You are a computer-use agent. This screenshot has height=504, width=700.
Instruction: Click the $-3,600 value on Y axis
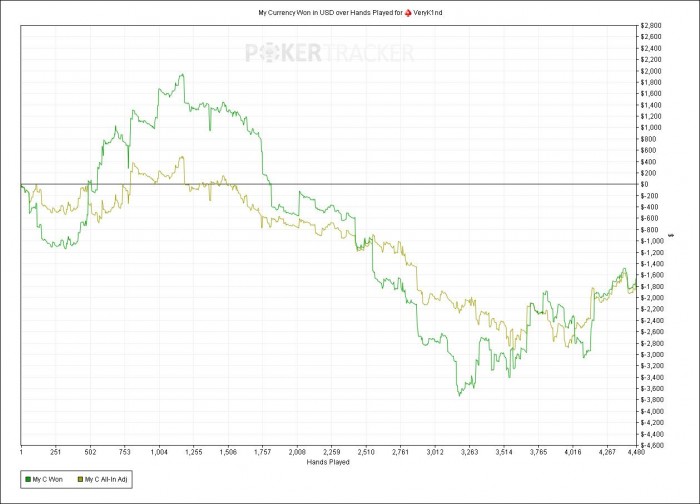point(650,388)
